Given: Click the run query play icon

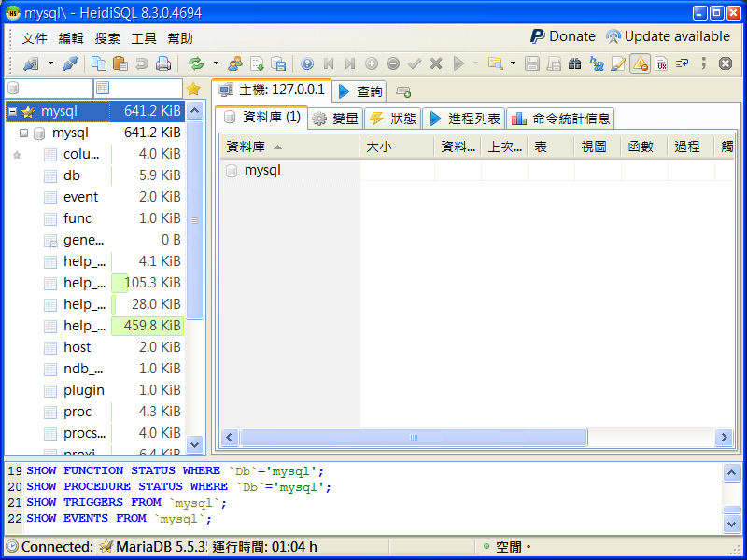Looking at the screenshot, I should 458,63.
